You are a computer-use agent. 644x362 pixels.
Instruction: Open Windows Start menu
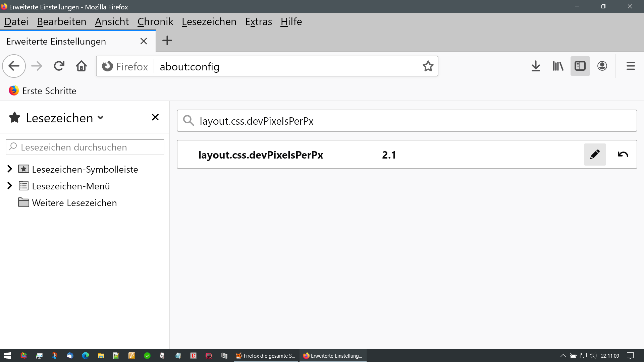coord(7,356)
